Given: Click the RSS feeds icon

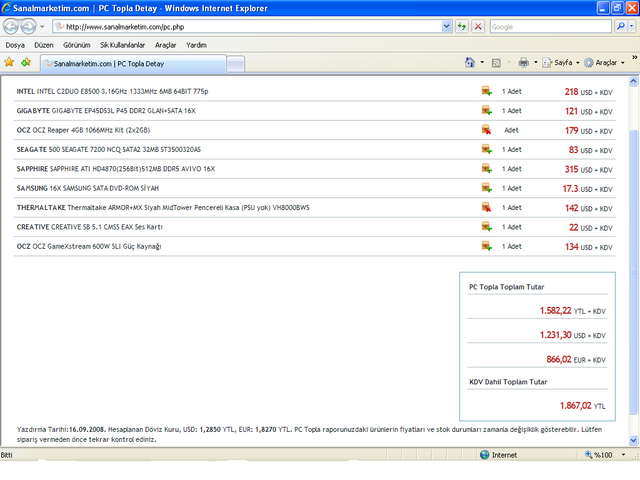Looking at the screenshot, I should point(496,63).
